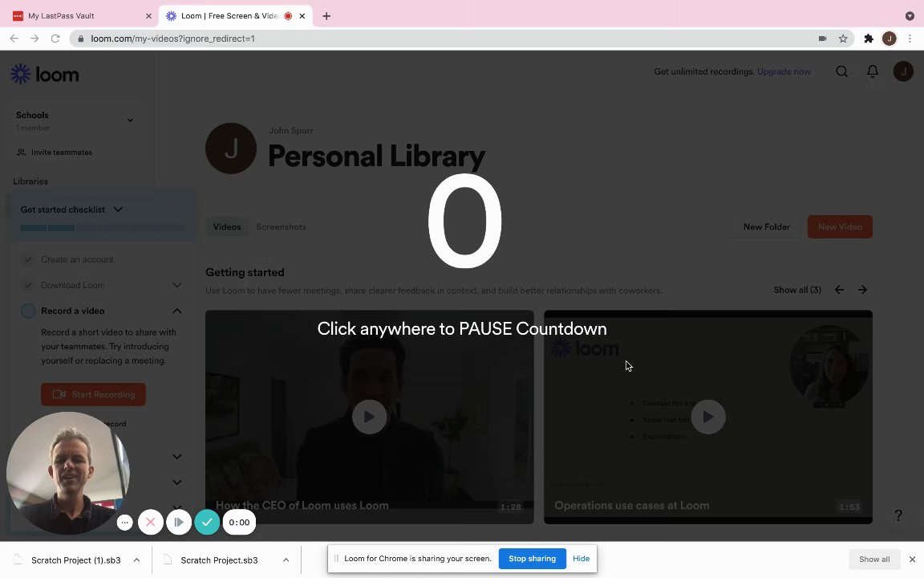Toggle the Record a video checklist circle
The image size is (924, 578).
pos(28,311)
